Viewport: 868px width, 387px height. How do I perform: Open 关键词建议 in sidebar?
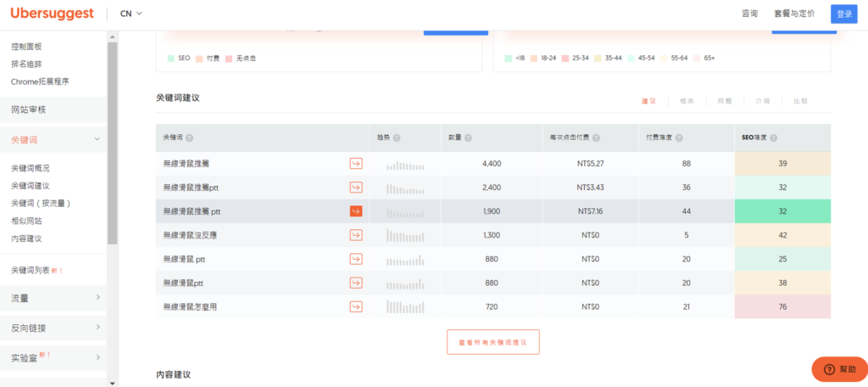click(31, 186)
